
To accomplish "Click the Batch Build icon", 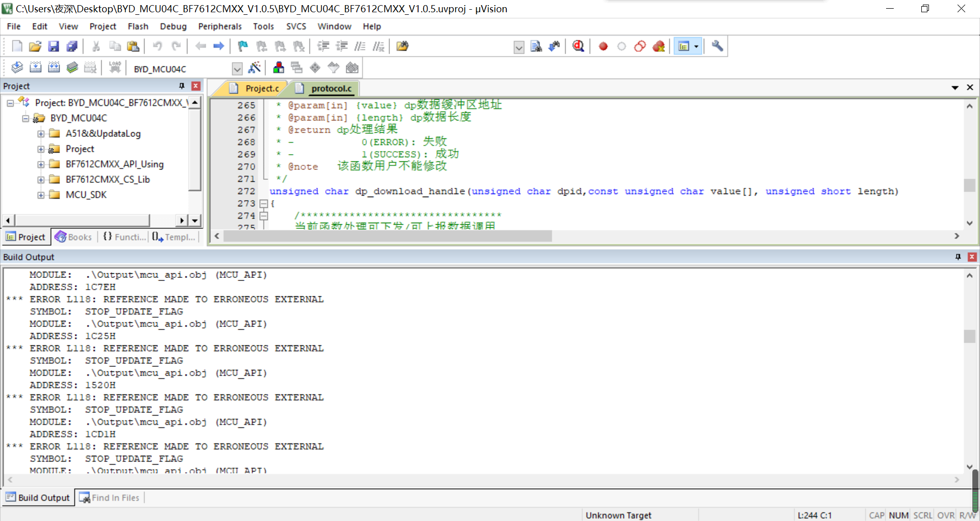I will click(x=72, y=67).
